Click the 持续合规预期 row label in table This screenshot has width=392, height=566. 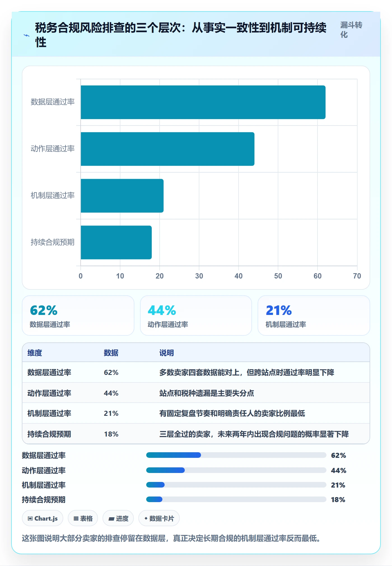click(x=49, y=434)
